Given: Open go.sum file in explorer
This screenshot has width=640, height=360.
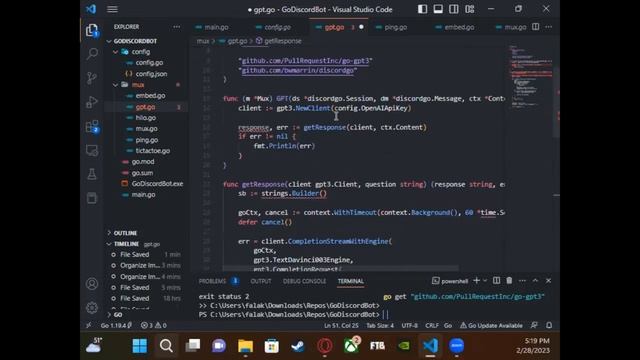Looking at the screenshot, I should (x=142, y=173).
